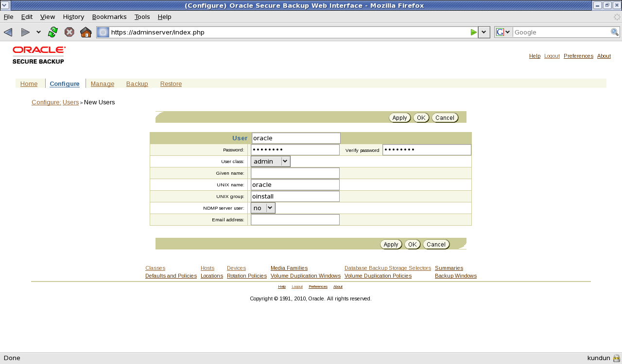Go back with the Back arrow
Viewport: 622px width, 364px height.
coord(8,33)
